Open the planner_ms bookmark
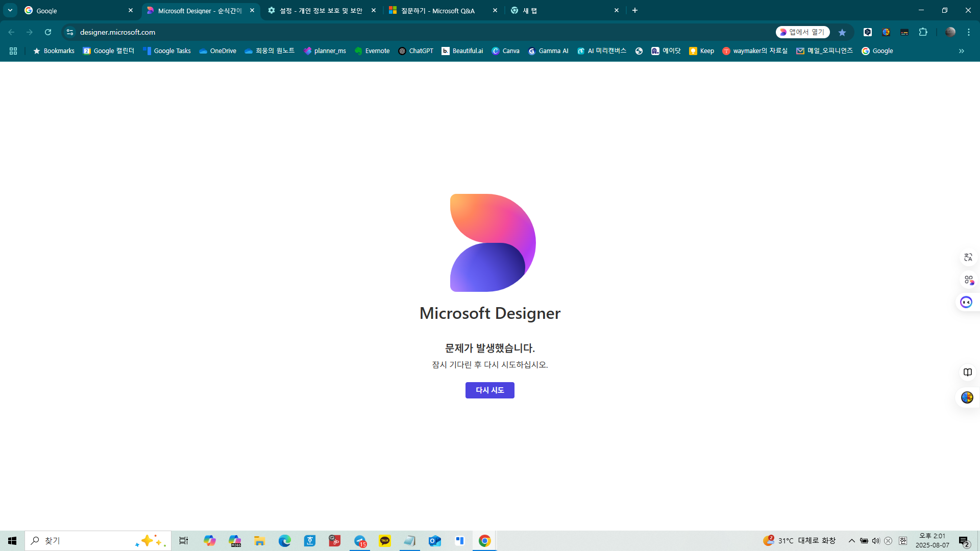Viewport: 980px width, 551px height. [x=325, y=51]
